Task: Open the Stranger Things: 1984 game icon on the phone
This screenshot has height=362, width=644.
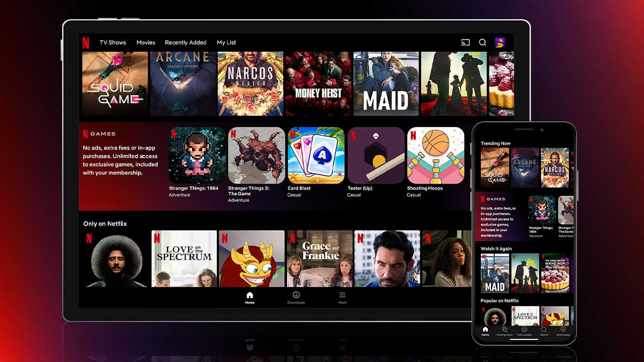Action: [541, 210]
